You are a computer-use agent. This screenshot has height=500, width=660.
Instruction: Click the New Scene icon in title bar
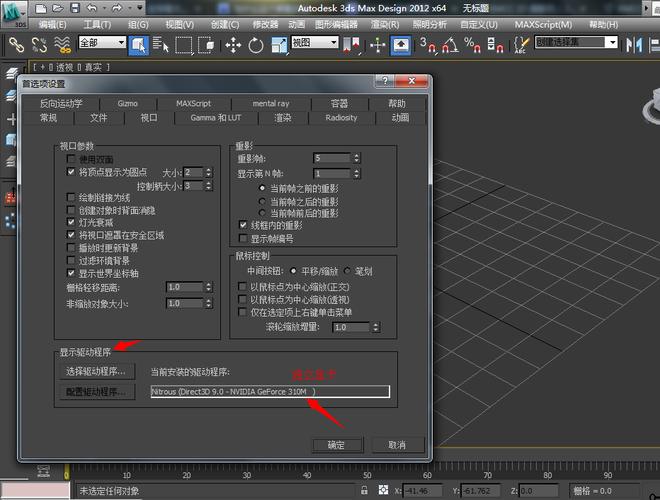click(x=40, y=8)
